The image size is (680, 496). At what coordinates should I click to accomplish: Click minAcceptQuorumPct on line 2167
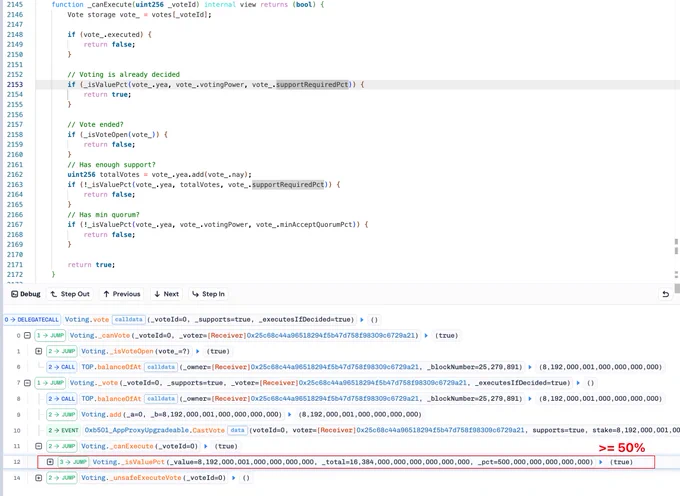[x=316, y=225]
